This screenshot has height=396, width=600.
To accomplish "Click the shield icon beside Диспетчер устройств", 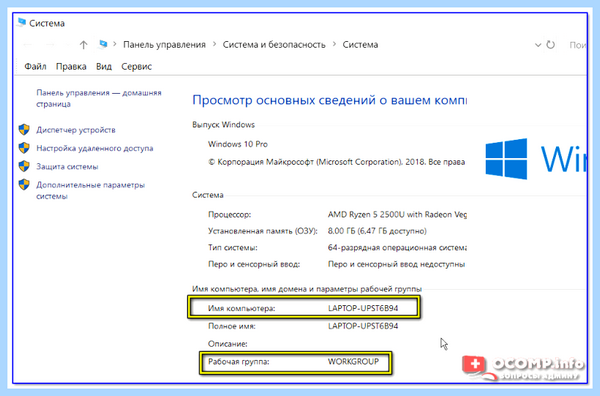I will 24,130.
